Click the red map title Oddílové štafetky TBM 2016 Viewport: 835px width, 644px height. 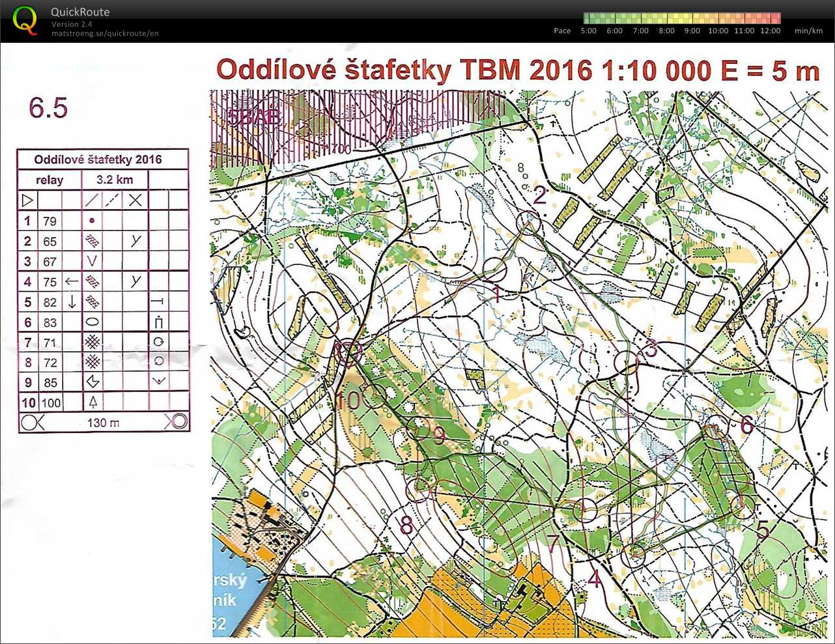[404, 70]
